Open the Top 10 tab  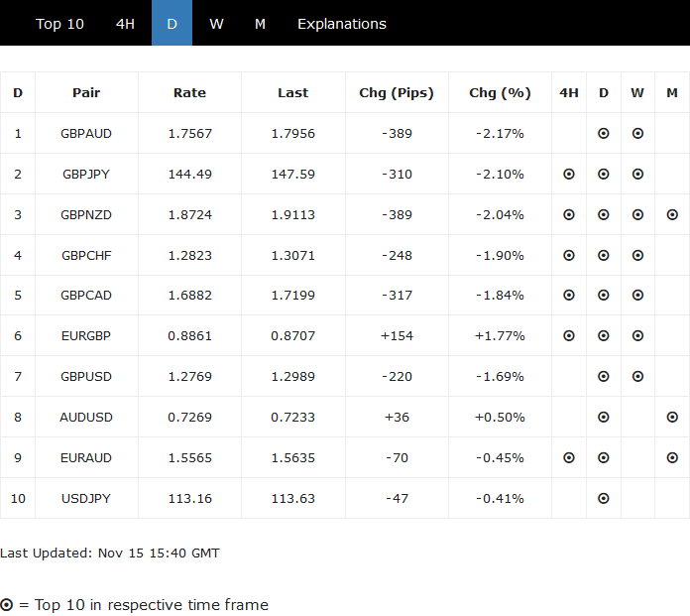(x=60, y=24)
